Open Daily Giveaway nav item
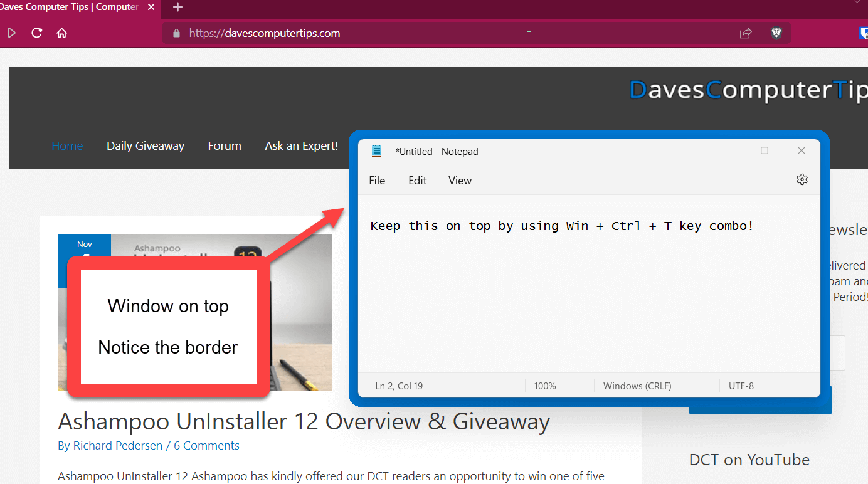Screen dimensions: 868x484 [146, 146]
